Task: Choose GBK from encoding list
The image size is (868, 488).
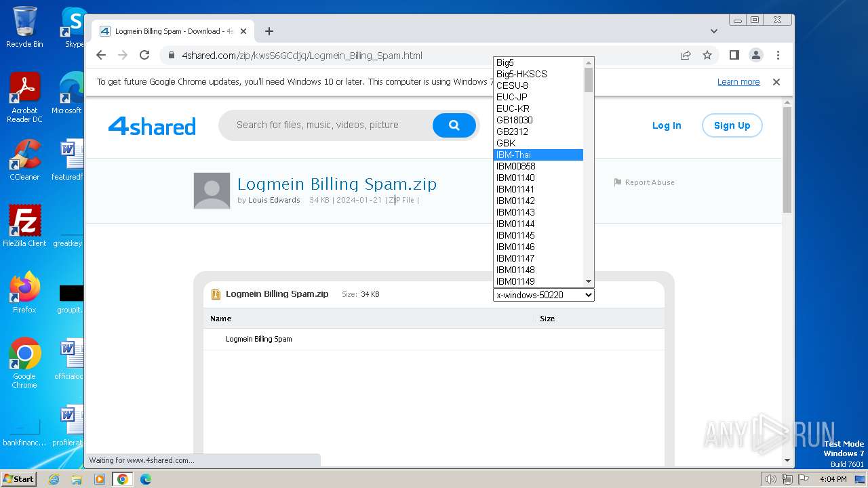Action: pyautogui.click(x=538, y=143)
